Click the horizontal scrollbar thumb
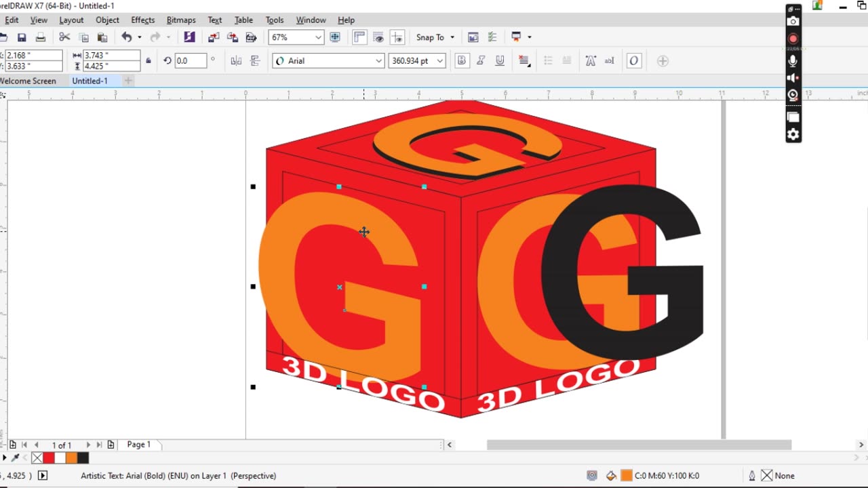Image resolution: width=868 pixels, height=488 pixels. click(x=639, y=445)
